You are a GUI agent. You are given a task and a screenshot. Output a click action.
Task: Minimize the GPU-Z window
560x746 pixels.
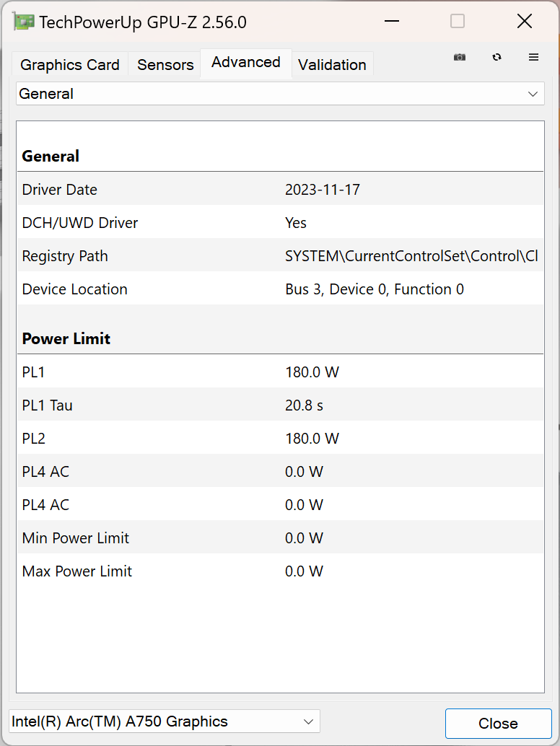click(x=392, y=22)
